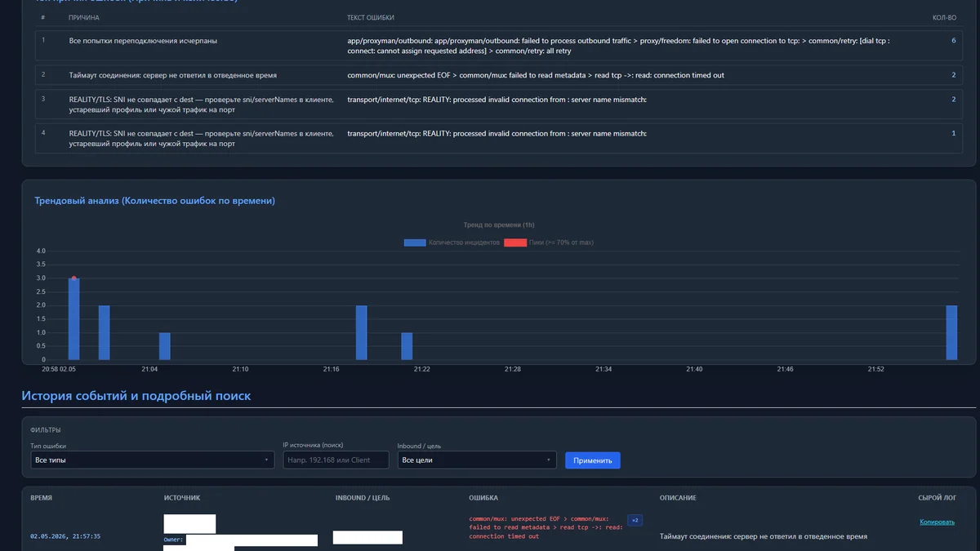980x551 pixels.
Task: Click the short bar near 21:04
Action: click(164, 346)
